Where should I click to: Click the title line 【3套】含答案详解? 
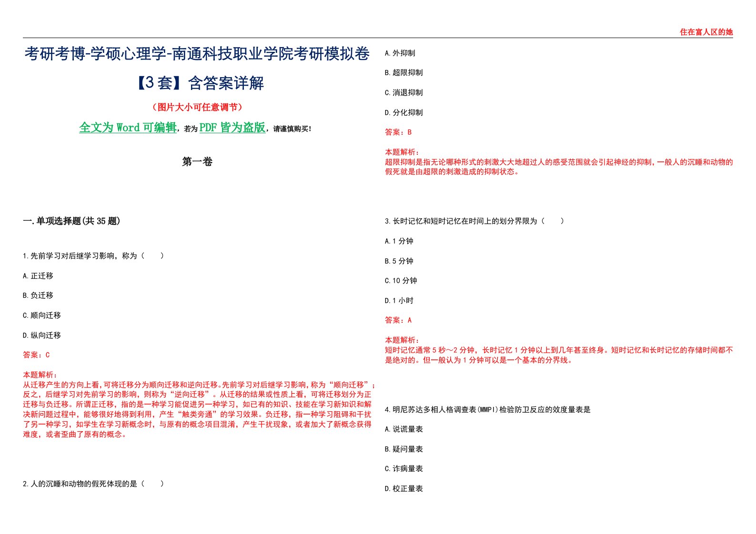[x=197, y=83]
